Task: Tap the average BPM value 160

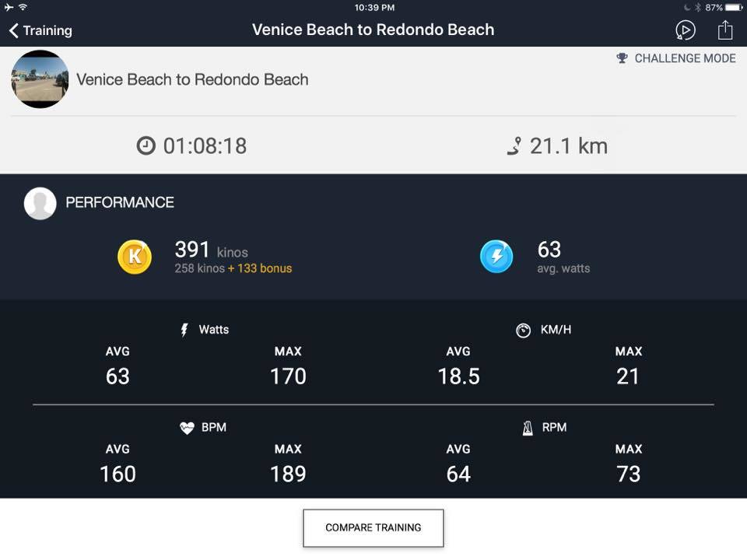Action: click(x=117, y=474)
